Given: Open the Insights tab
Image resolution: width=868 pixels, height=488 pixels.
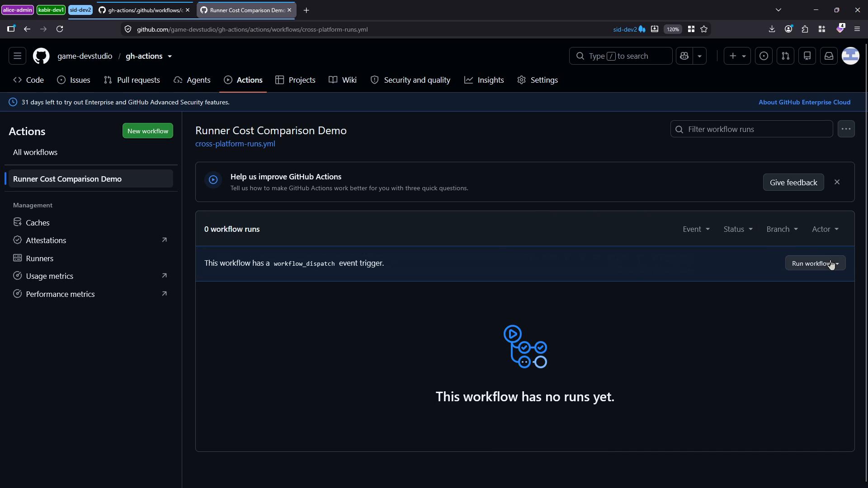Looking at the screenshot, I should [484, 80].
